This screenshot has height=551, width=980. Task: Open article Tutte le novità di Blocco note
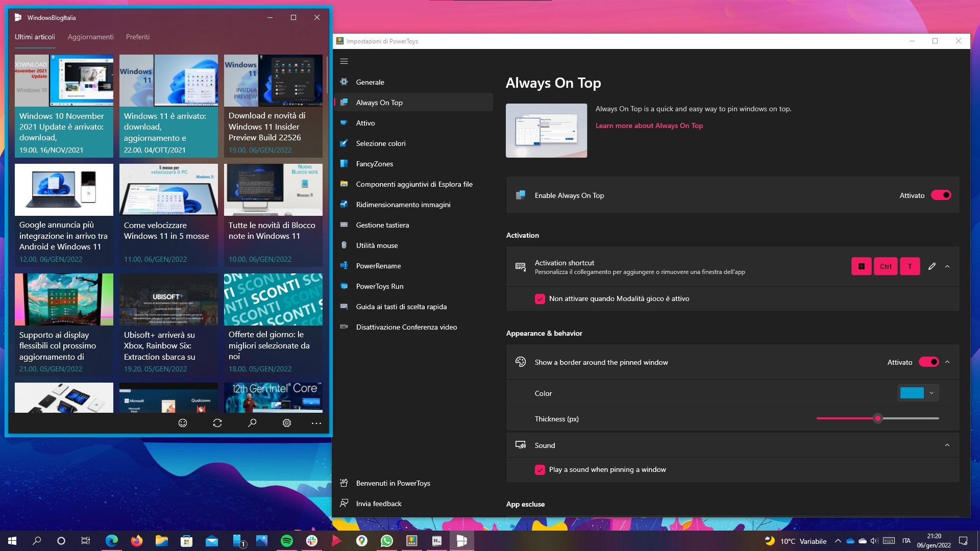click(273, 215)
